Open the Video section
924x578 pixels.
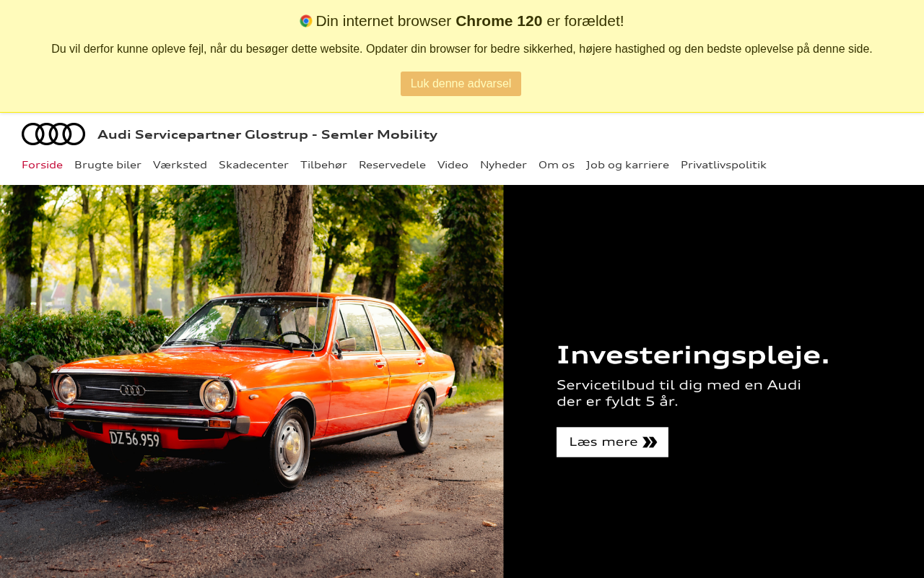(x=453, y=165)
